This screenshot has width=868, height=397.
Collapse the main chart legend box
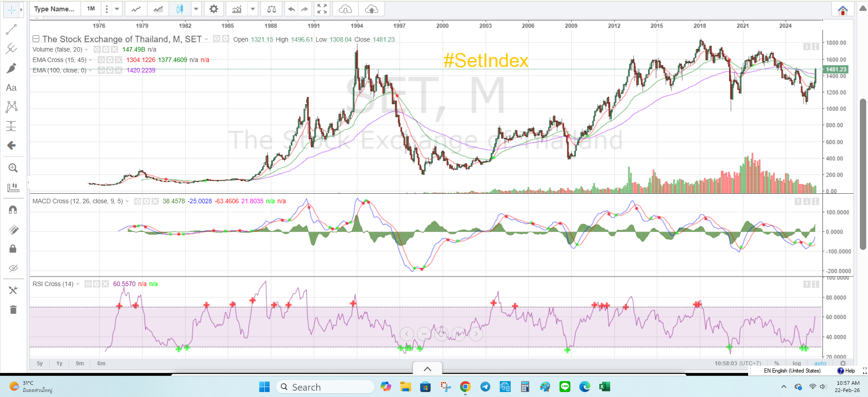[36, 39]
